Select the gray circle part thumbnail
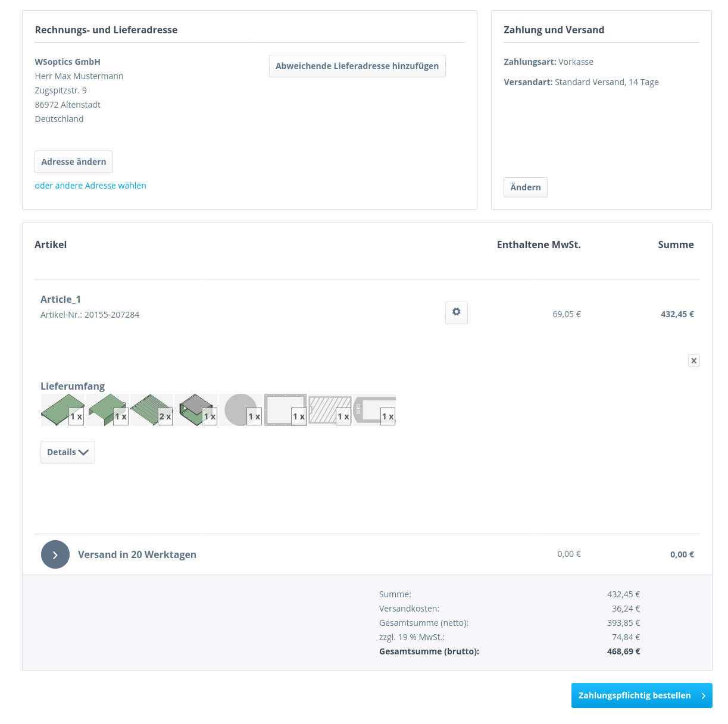The height and width of the screenshot is (724, 728). pyautogui.click(x=241, y=410)
